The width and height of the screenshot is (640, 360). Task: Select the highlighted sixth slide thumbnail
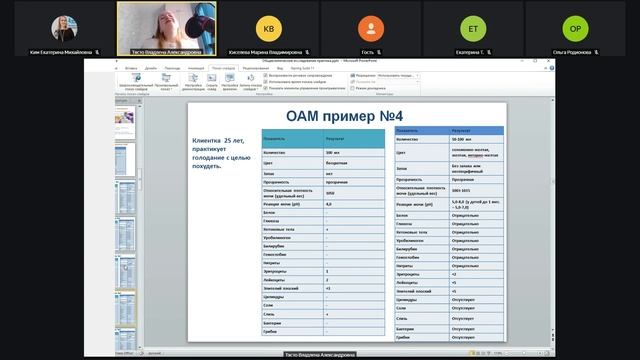(125, 309)
